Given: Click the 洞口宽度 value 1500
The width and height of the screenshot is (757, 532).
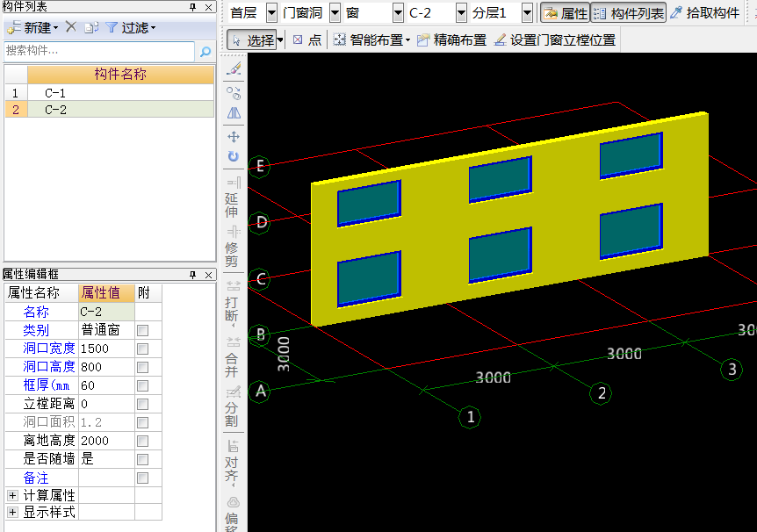Looking at the screenshot, I should pos(106,349).
